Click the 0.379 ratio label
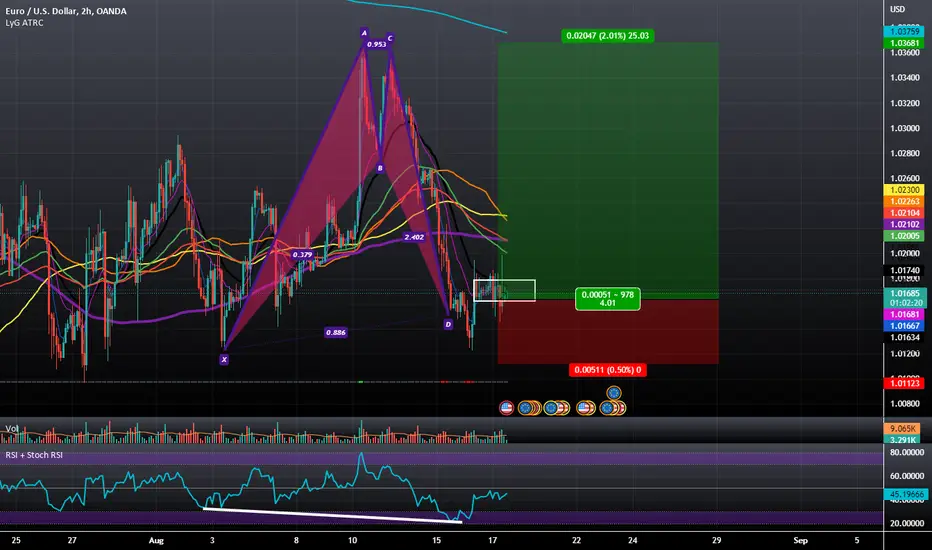Screen dimensions: 932x550 [303, 255]
